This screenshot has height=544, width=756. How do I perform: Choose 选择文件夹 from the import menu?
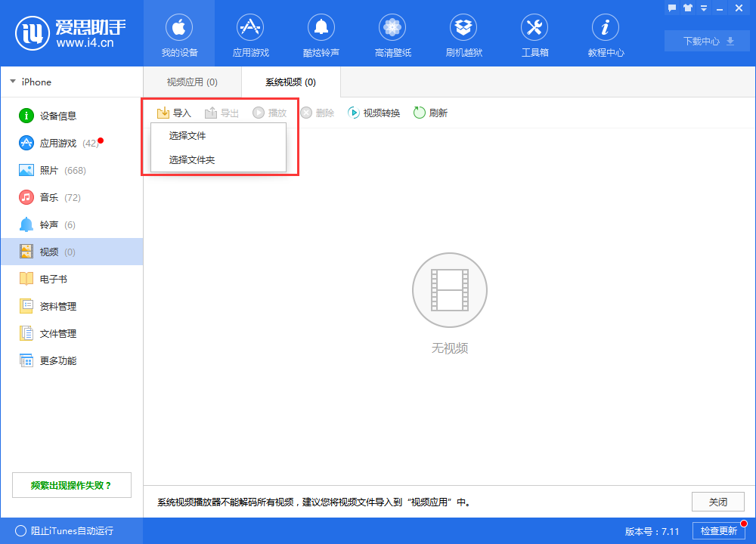point(218,159)
